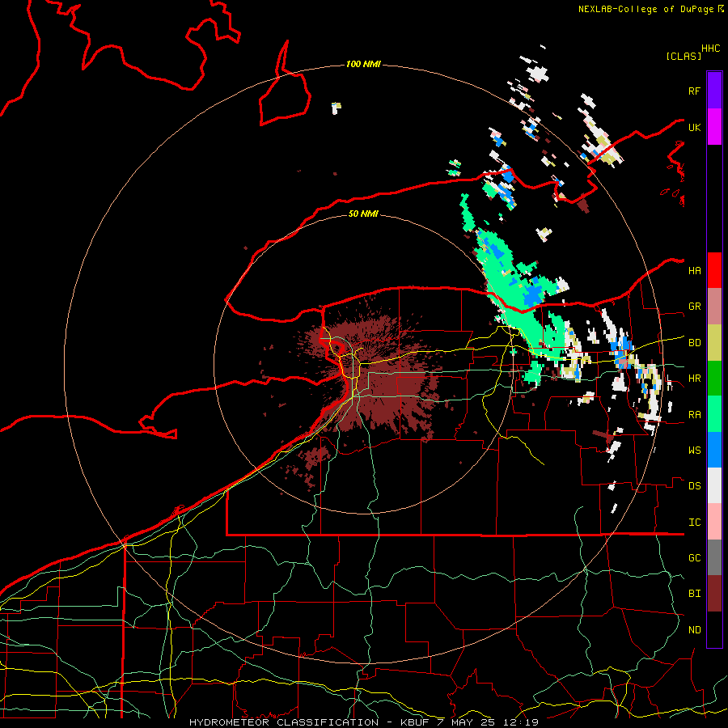Click the GR legend label
The height and width of the screenshot is (728, 728).
click(x=694, y=307)
